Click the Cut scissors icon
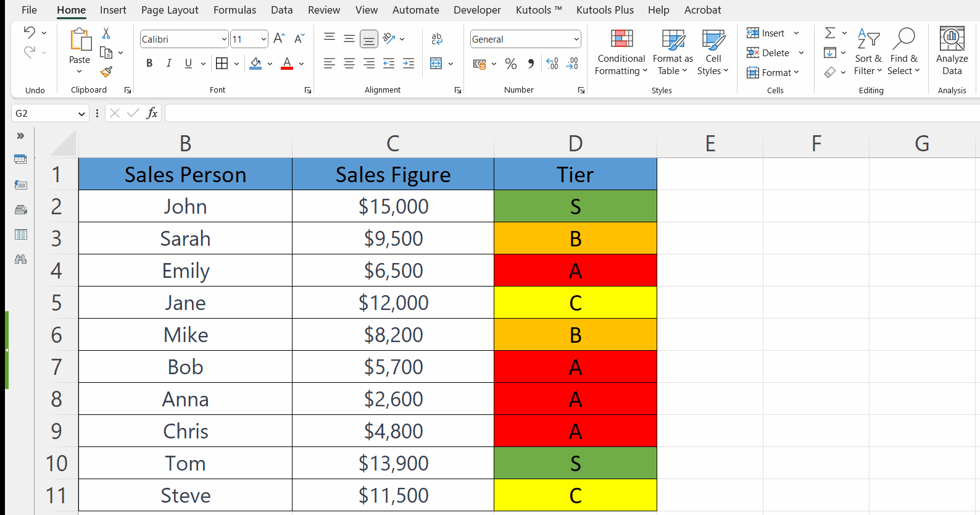 click(x=106, y=33)
